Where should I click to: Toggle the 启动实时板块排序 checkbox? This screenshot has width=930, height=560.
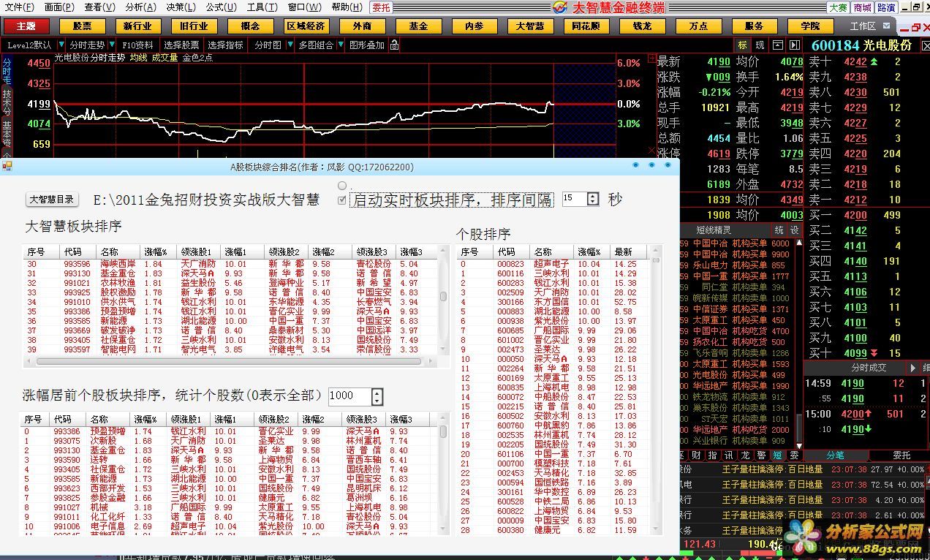pyautogui.click(x=341, y=200)
